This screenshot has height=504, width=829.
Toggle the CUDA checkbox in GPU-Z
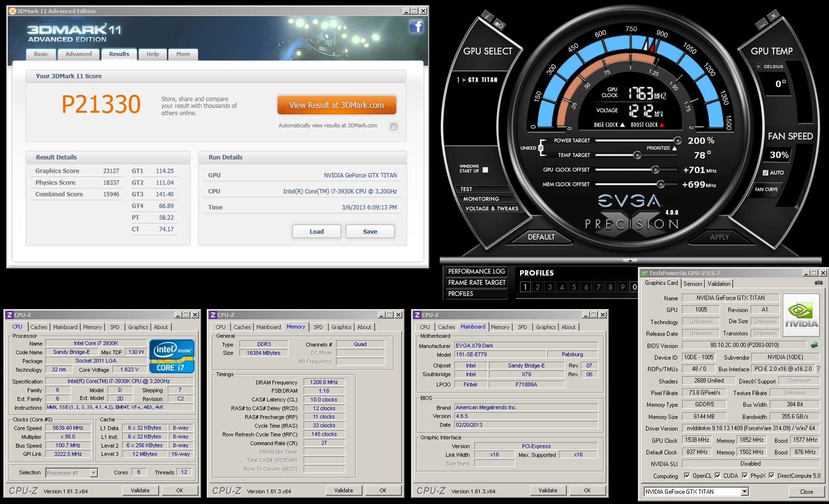(718, 476)
